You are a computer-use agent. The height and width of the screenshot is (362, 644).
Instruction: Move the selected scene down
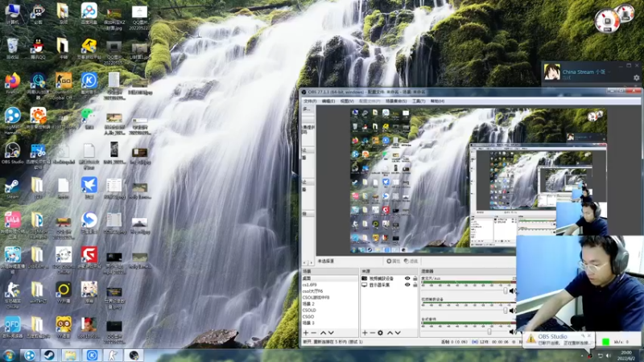point(331,333)
